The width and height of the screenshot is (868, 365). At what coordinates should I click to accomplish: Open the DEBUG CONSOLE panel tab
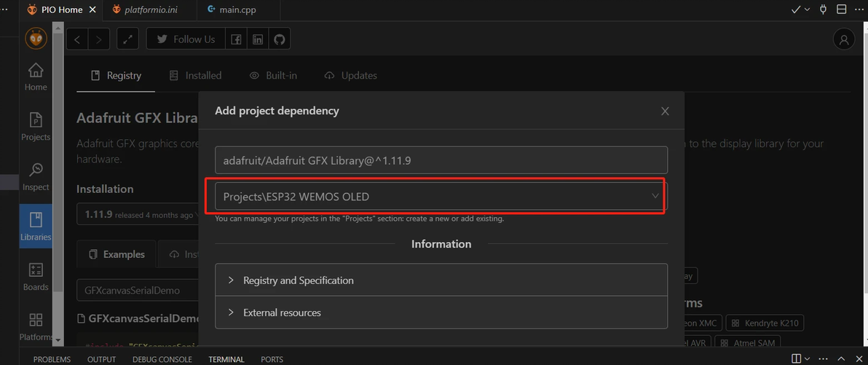(162, 359)
